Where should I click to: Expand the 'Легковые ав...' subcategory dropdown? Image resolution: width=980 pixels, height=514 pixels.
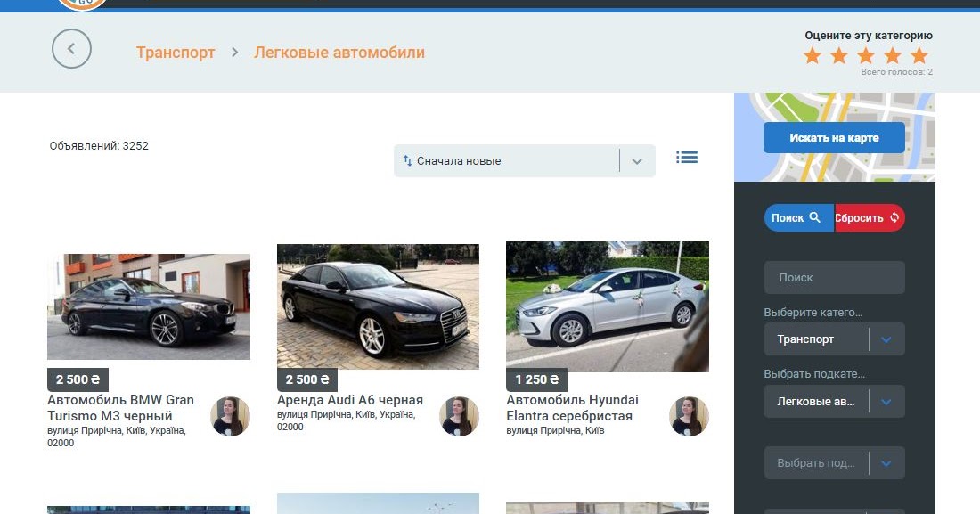(x=834, y=402)
